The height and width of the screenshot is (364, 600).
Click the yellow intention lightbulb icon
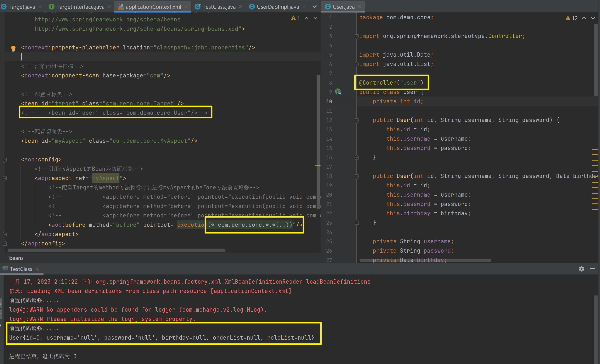(13, 48)
